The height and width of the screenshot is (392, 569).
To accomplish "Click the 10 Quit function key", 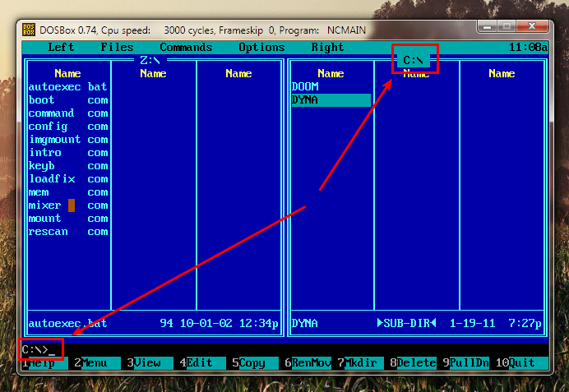I will pyautogui.click(x=521, y=362).
